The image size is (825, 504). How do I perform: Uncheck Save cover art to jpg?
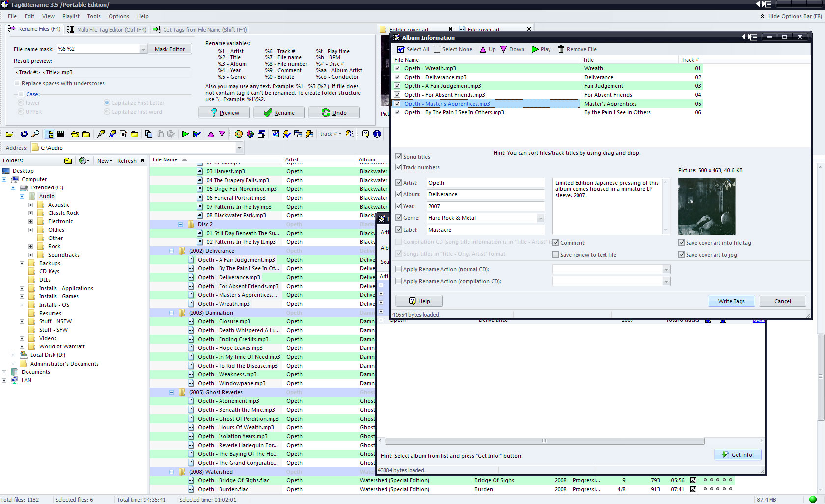point(682,255)
